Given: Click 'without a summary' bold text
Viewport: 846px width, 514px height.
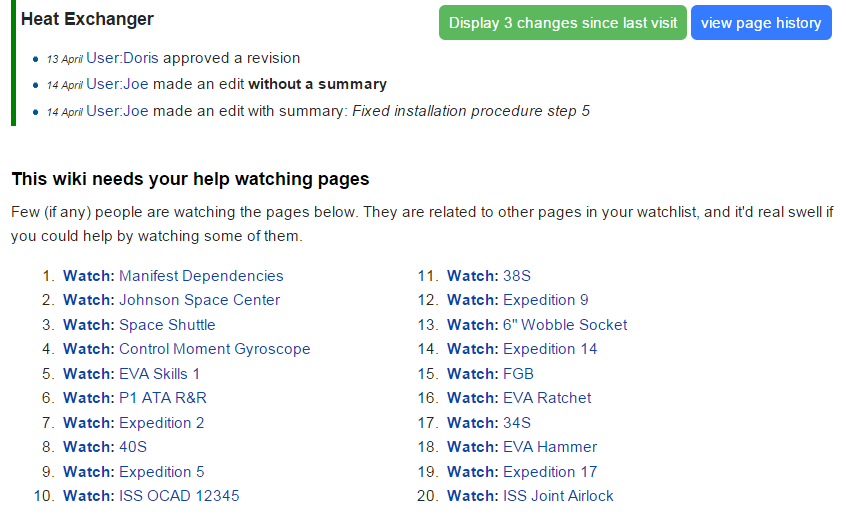Looking at the screenshot, I should click(318, 84).
